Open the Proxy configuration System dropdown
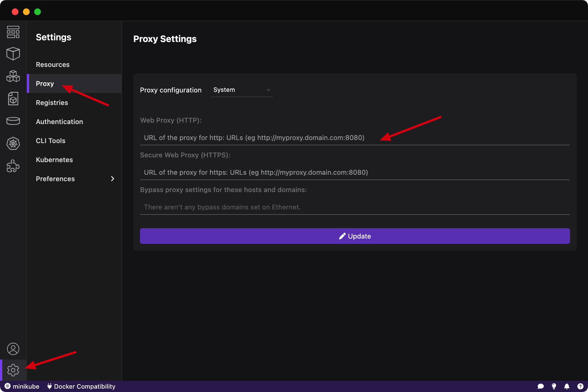This screenshot has height=392, width=588. pos(242,90)
